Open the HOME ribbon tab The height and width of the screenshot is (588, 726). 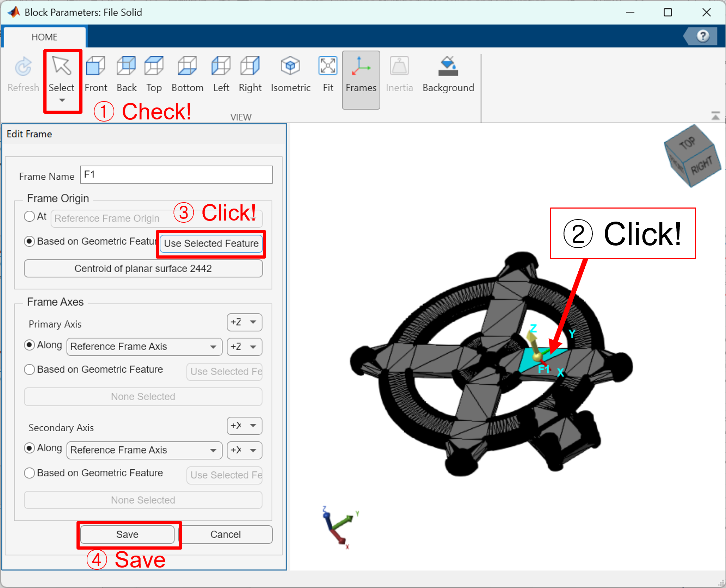pyautogui.click(x=44, y=37)
